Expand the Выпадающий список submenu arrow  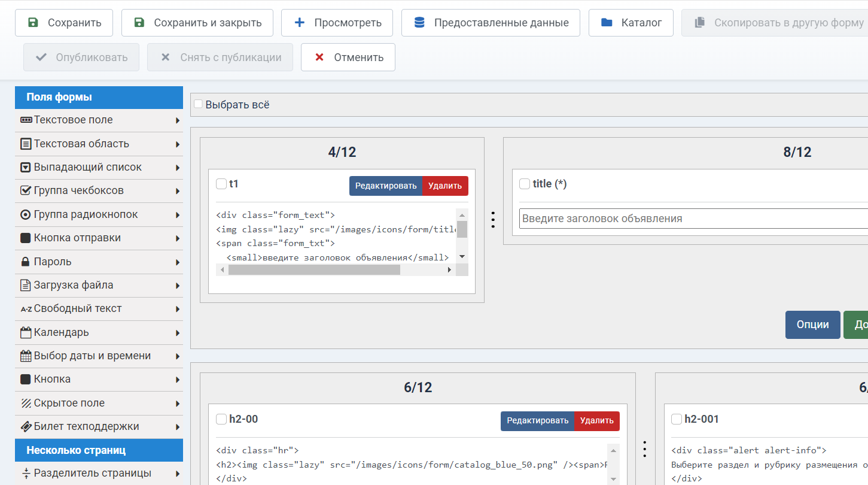click(178, 168)
